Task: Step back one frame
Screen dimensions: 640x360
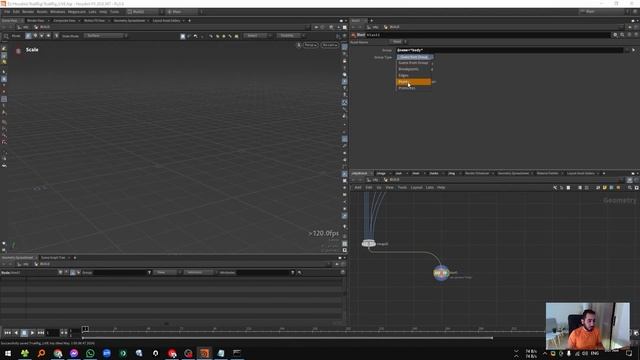Action: 16,333
